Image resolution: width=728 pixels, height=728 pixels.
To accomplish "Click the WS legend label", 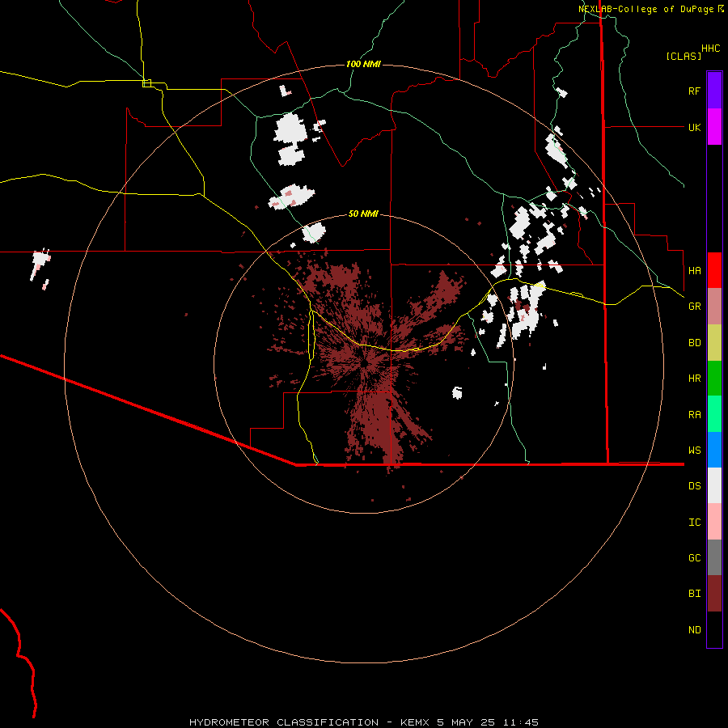I will pos(694,451).
